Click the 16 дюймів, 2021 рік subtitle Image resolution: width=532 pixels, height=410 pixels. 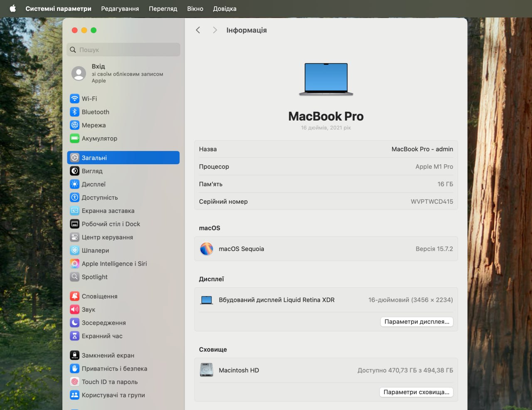pyautogui.click(x=326, y=128)
